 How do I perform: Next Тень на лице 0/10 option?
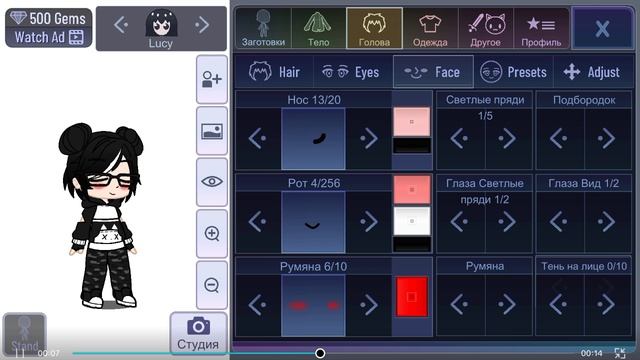pos(607,304)
